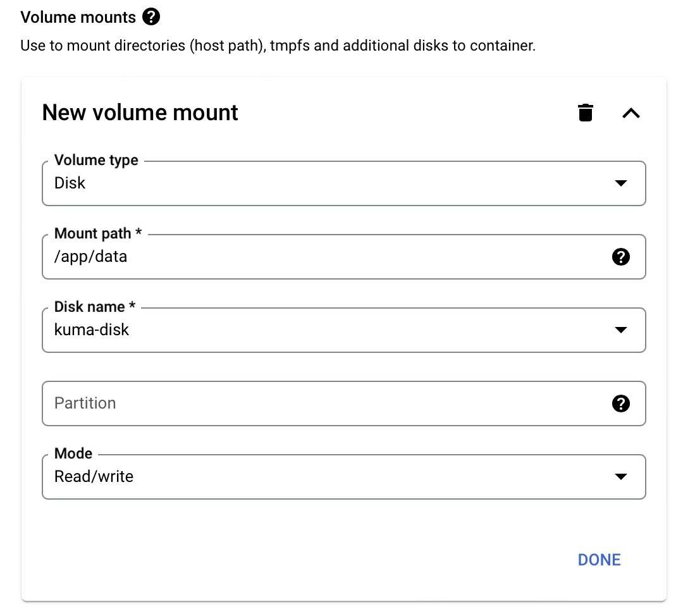
Task: Confirm volume settings with DONE
Action: click(x=598, y=559)
